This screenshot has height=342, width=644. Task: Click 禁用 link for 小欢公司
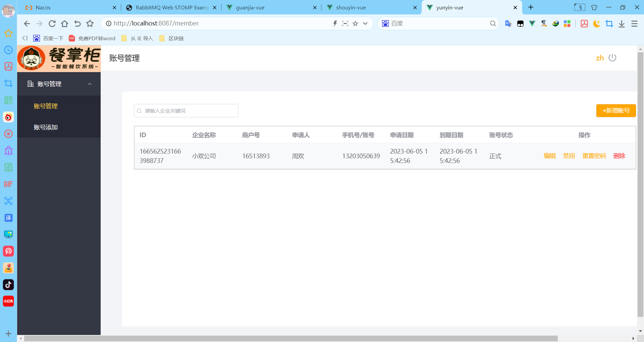569,156
